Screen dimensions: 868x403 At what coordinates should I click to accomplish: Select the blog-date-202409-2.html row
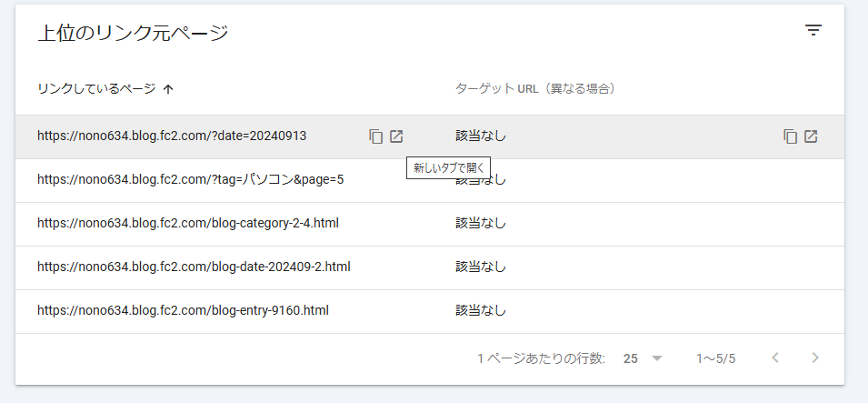[x=430, y=267]
